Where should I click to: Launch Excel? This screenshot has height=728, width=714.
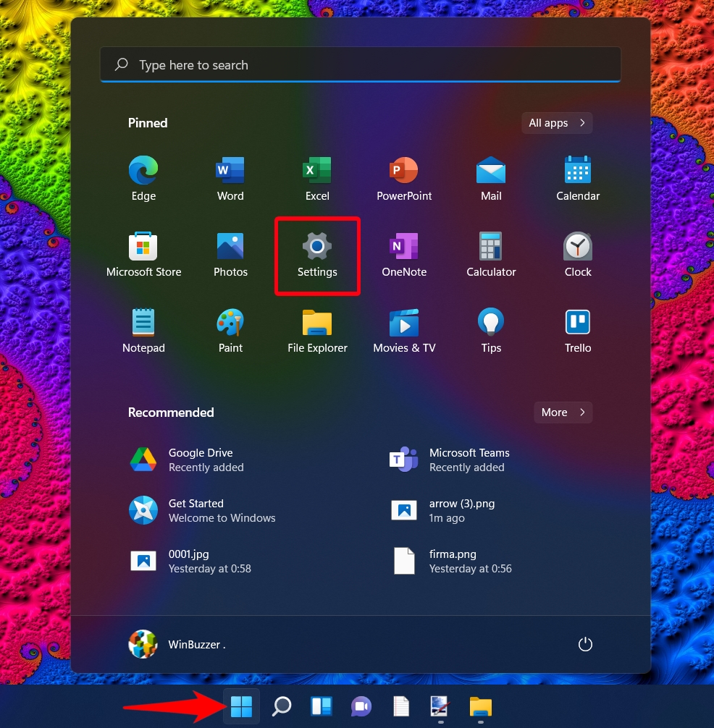pyautogui.click(x=316, y=177)
